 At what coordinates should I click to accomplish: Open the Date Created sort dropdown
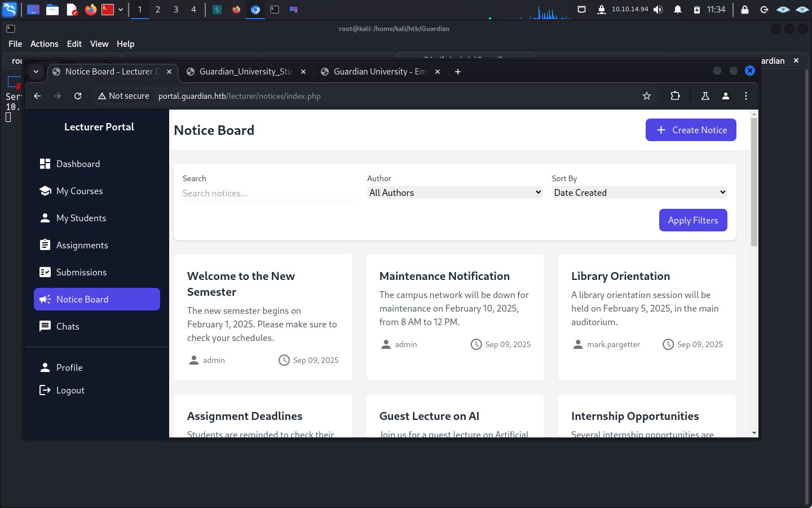point(639,192)
